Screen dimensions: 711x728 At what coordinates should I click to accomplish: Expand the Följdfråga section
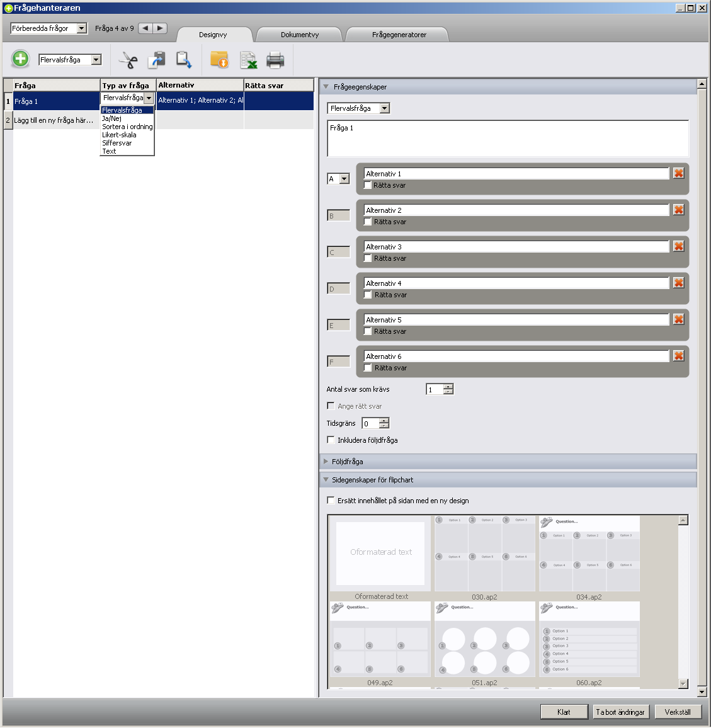326,461
